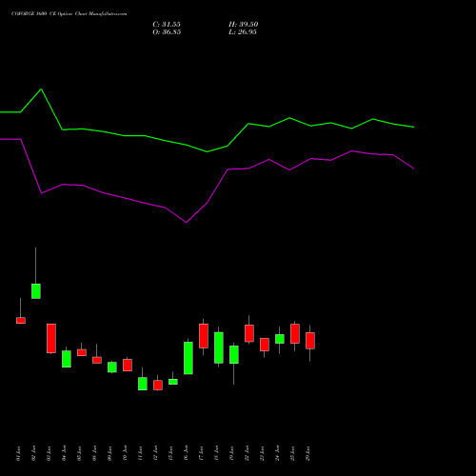476x476 pixels.
Task: Click the red candlestick above date 12
Action: 158,385
